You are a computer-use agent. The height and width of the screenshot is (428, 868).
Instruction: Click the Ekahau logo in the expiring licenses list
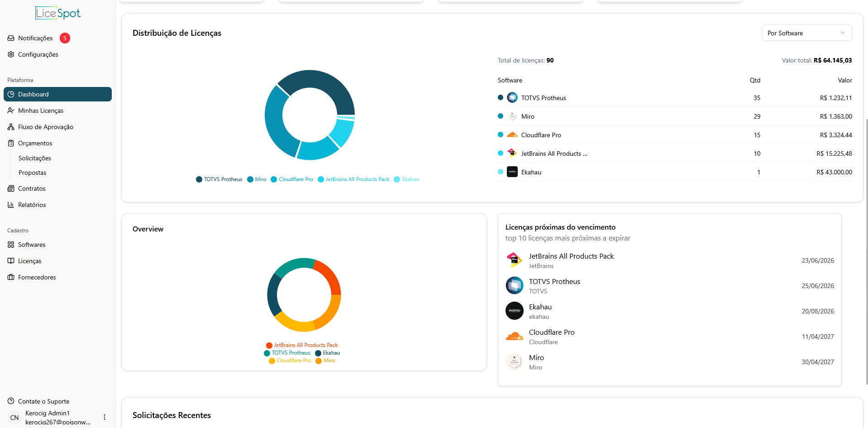(515, 311)
